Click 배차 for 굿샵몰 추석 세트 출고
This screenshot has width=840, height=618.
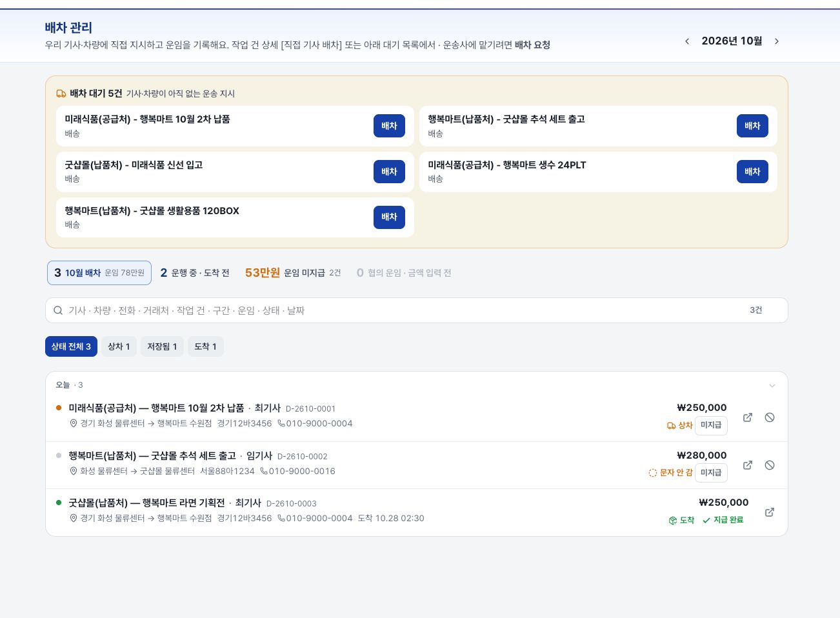point(752,126)
